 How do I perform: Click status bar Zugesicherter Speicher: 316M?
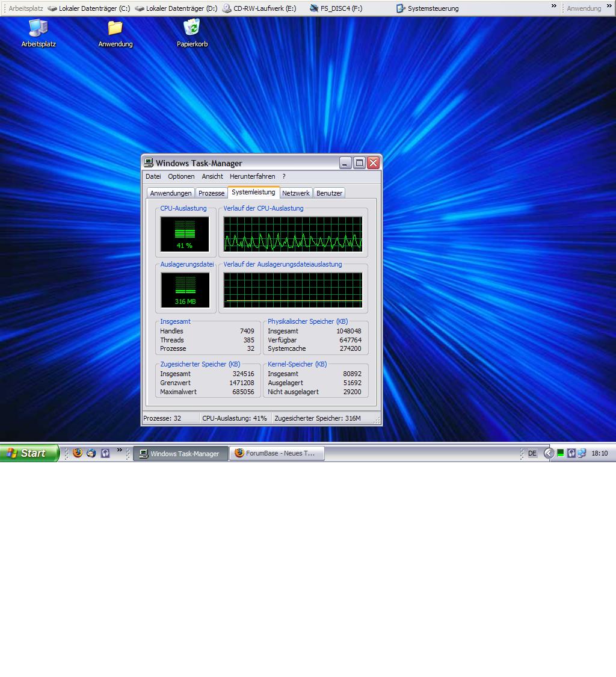point(318,418)
